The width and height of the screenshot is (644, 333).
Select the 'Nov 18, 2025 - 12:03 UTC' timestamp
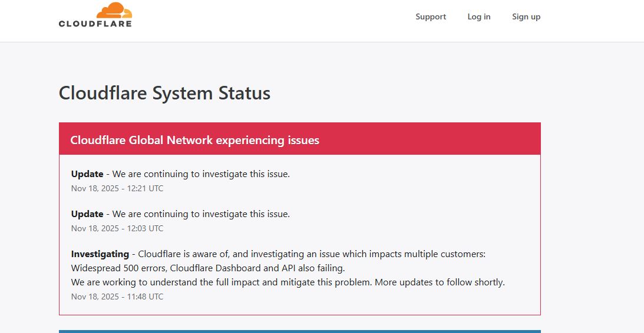pos(117,228)
